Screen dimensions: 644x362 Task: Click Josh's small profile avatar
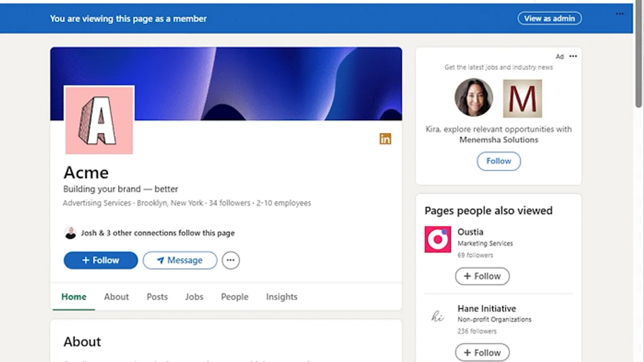point(70,233)
